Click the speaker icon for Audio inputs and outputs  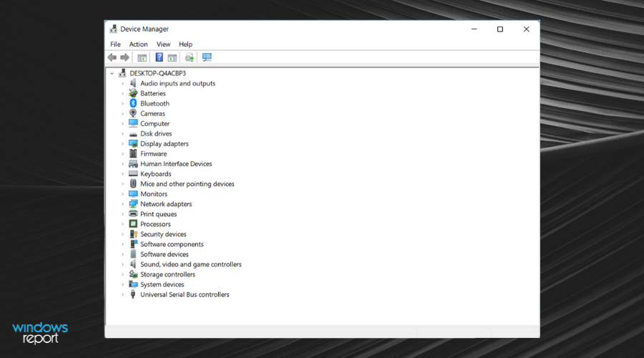point(133,83)
